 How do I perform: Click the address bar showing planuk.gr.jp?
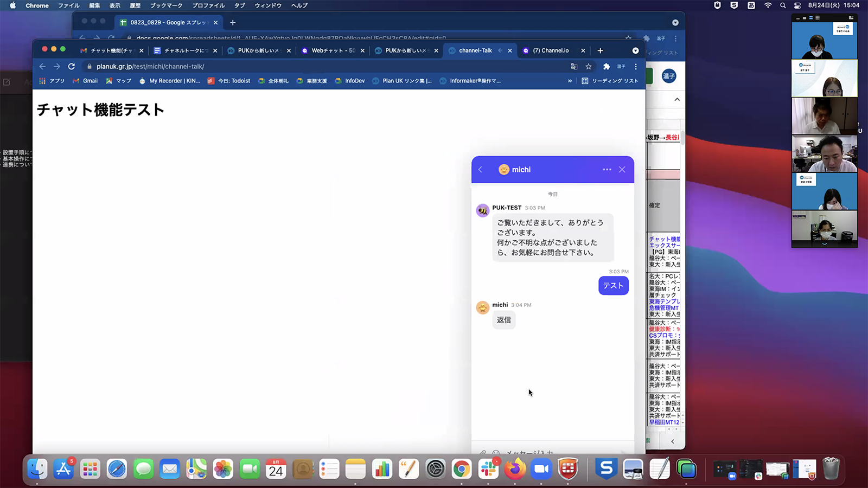pos(325,66)
